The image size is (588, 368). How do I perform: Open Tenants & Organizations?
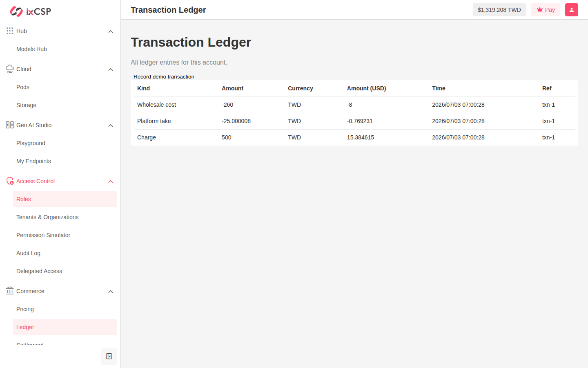coord(65,217)
